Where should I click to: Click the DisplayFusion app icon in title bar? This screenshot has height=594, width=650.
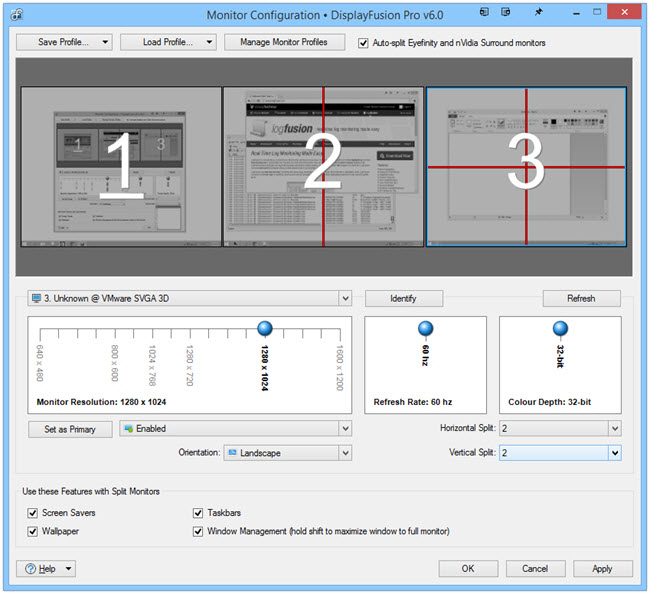(x=17, y=15)
